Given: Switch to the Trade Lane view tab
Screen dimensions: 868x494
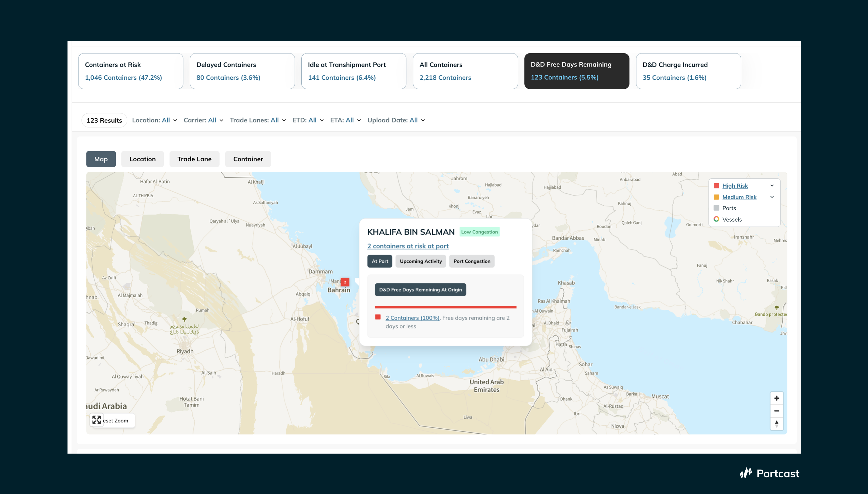Looking at the screenshot, I should coord(194,159).
